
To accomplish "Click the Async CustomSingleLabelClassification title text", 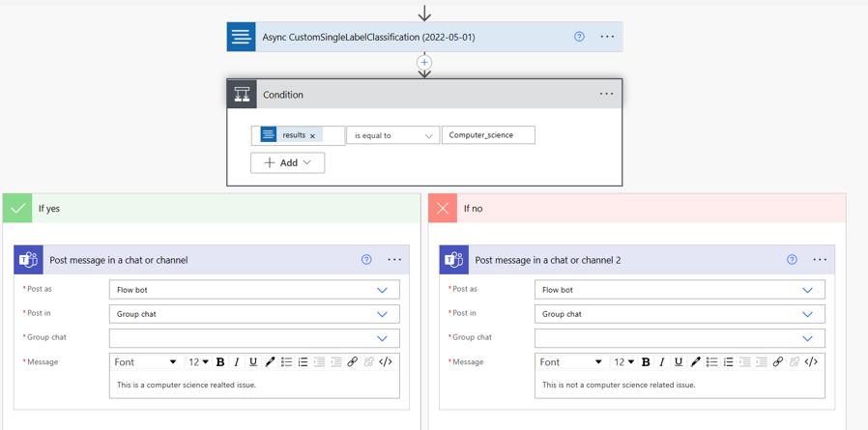I will (368, 37).
